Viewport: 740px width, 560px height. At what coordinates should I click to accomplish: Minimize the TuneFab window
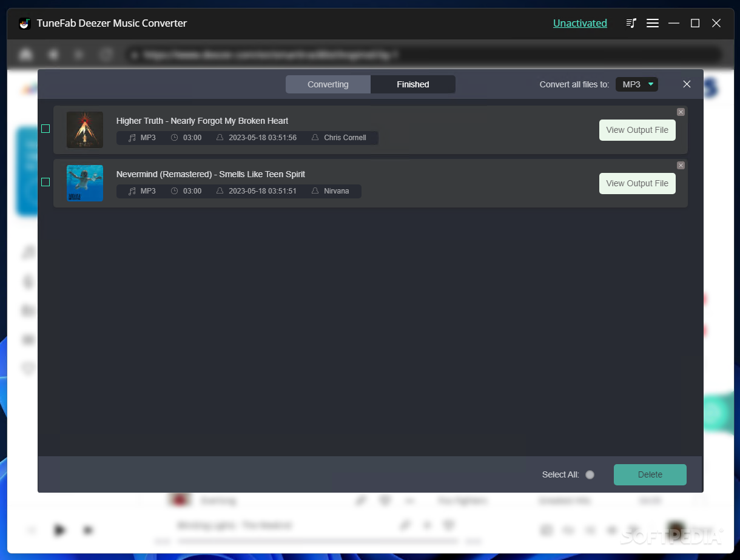pyautogui.click(x=674, y=23)
